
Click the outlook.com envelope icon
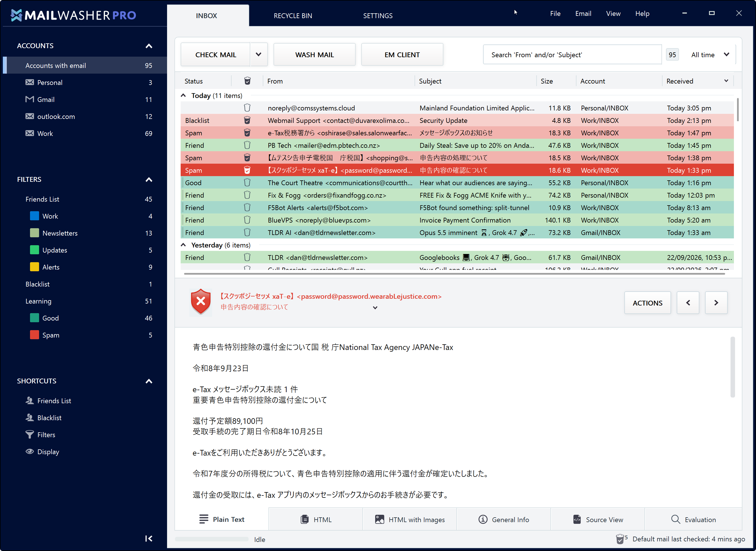tap(30, 116)
